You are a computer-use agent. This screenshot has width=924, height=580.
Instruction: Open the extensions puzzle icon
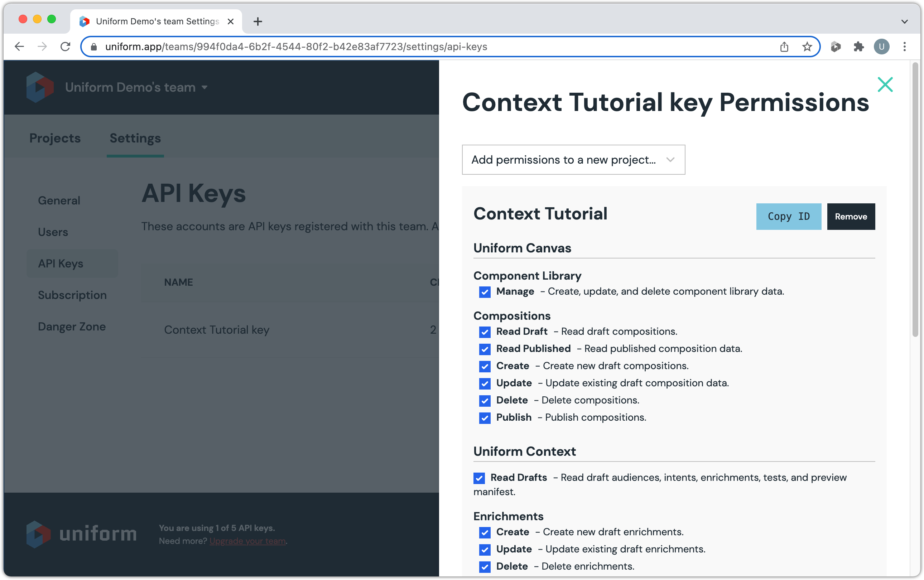(x=858, y=47)
